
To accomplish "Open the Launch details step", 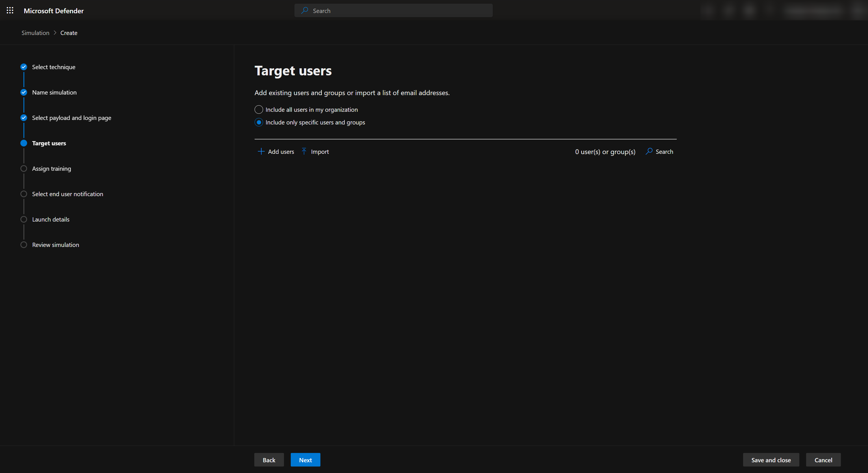I will click(51, 220).
